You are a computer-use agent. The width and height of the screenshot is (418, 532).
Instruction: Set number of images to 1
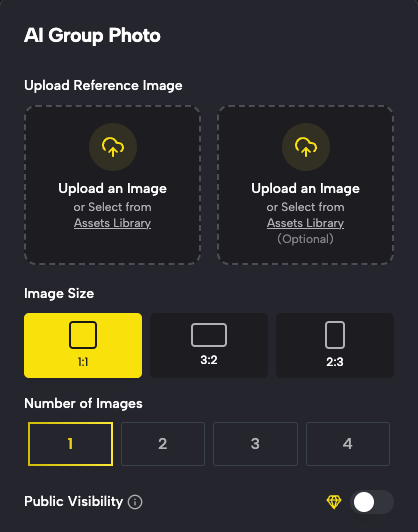(x=70, y=444)
